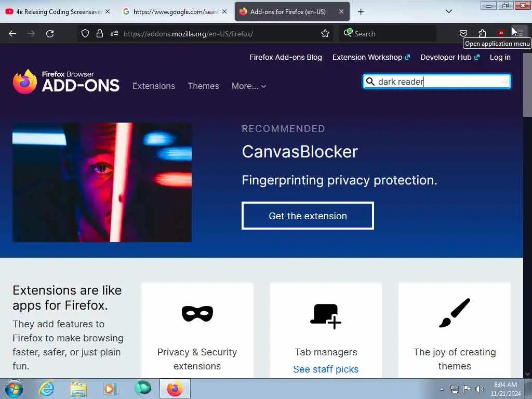Click the green round taskbar app icon
Image resolution: width=532 pixels, height=399 pixels.
coord(143,388)
